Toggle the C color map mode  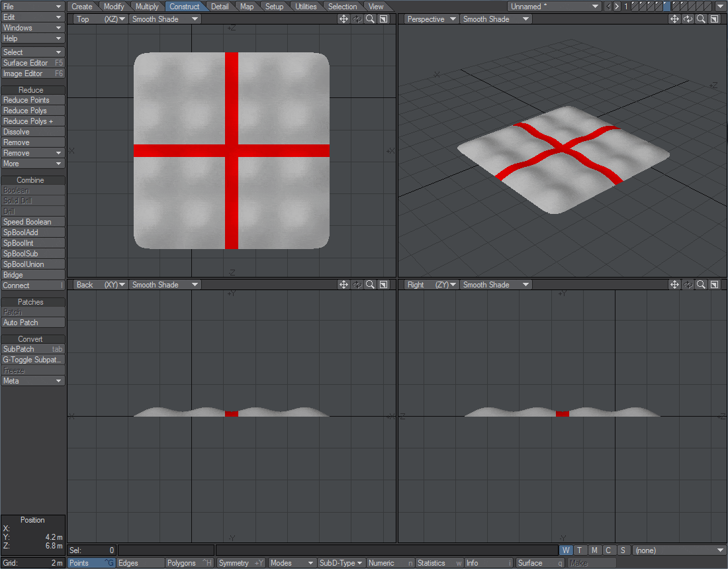[608, 550]
